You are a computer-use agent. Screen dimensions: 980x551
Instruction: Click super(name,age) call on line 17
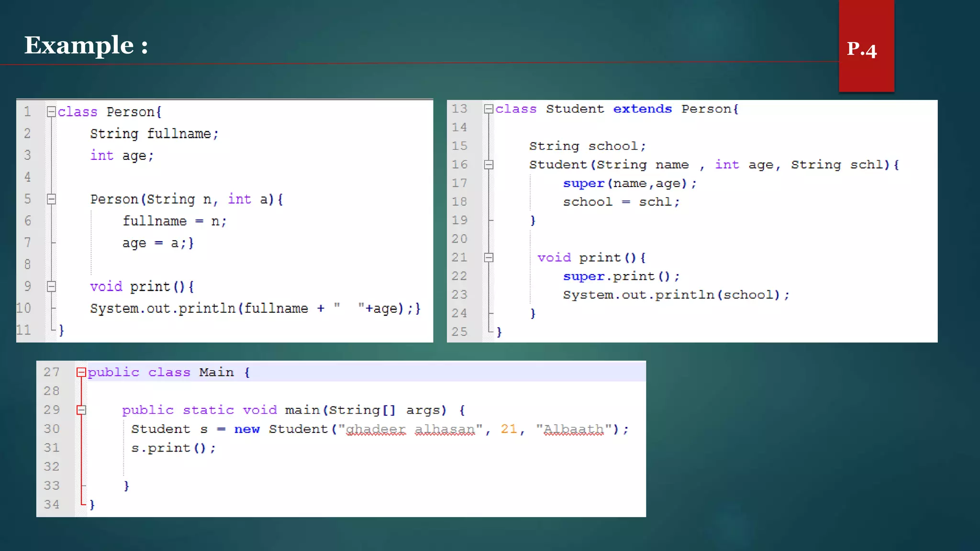coord(629,184)
